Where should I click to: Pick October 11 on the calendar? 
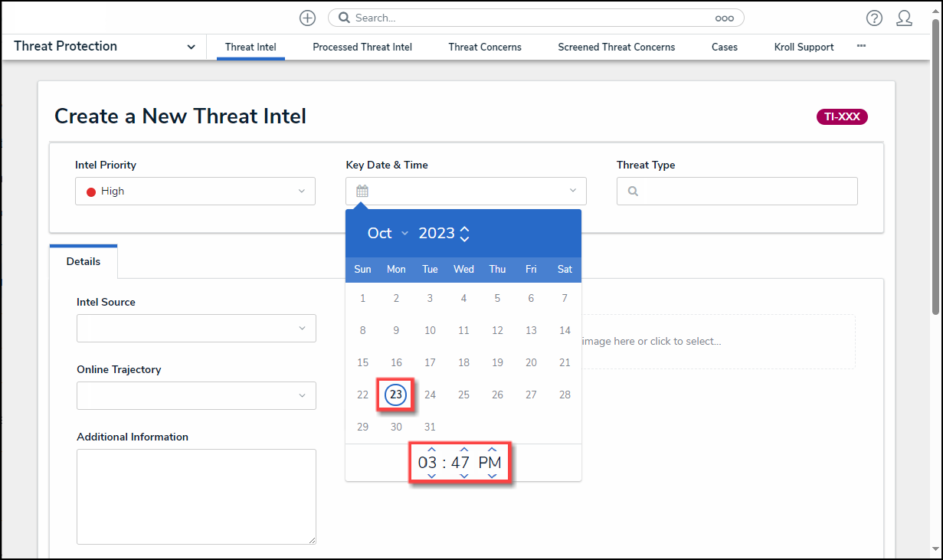point(463,330)
